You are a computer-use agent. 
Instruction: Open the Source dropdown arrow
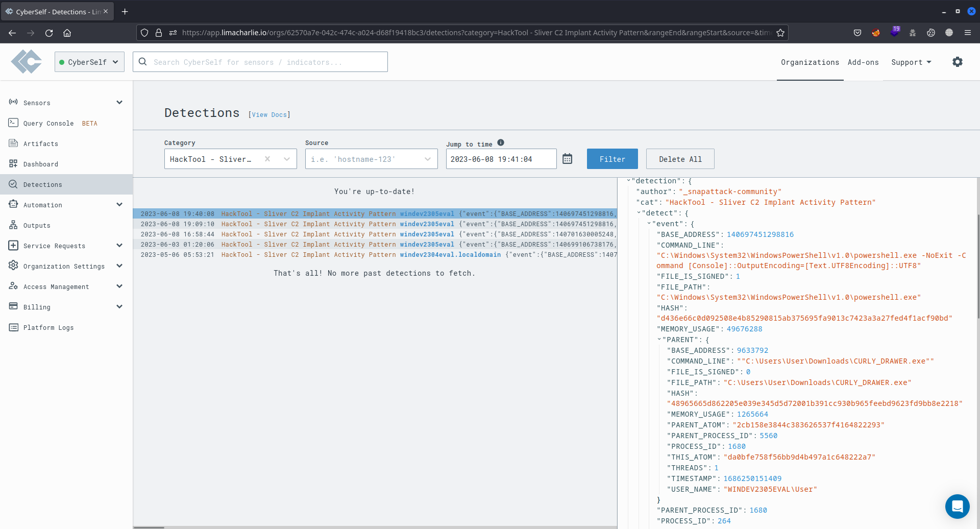428,159
